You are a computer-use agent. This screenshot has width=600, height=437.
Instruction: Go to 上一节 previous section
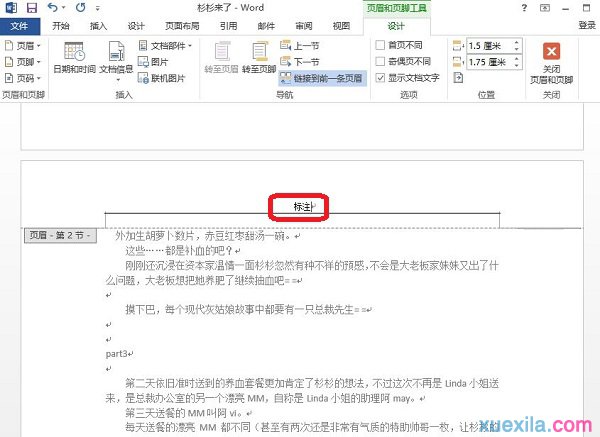(300, 46)
